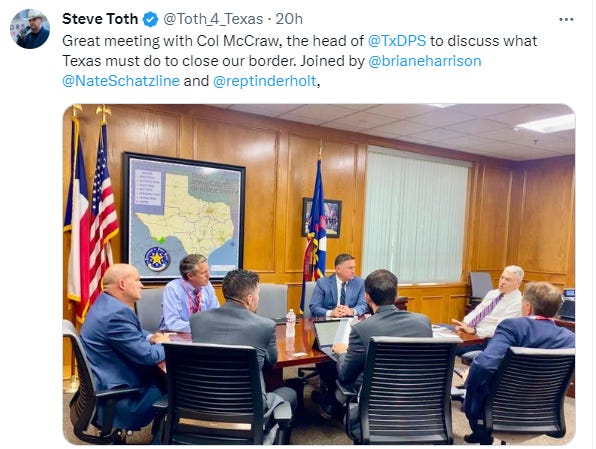596x449 pixels.
Task: Click the @reptinderholt mention
Action: [x=265, y=81]
